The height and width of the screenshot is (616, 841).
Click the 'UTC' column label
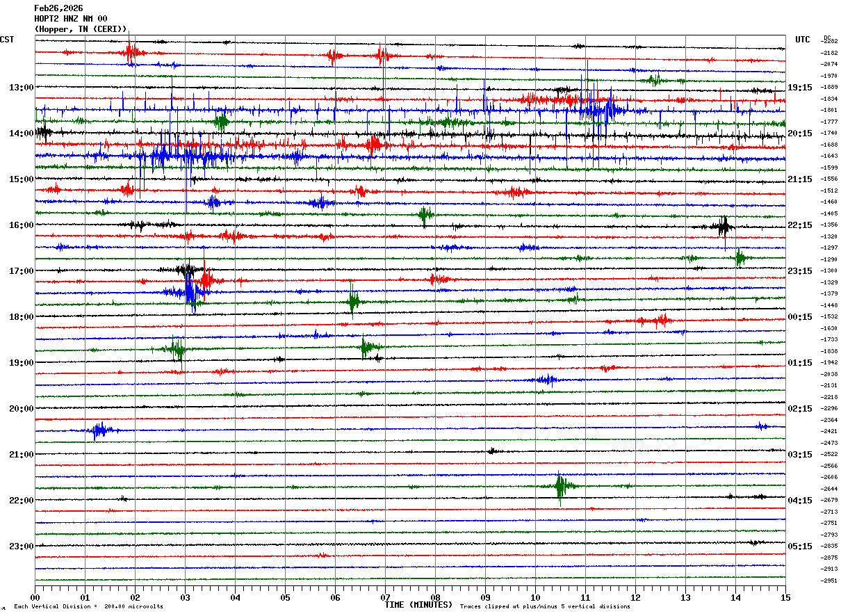click(x=803, y=40)
